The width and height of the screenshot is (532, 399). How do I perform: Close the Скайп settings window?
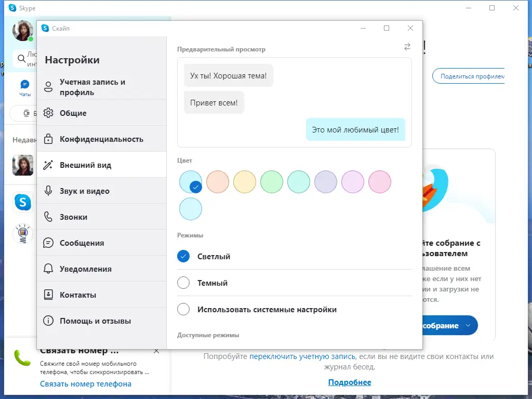410,28
